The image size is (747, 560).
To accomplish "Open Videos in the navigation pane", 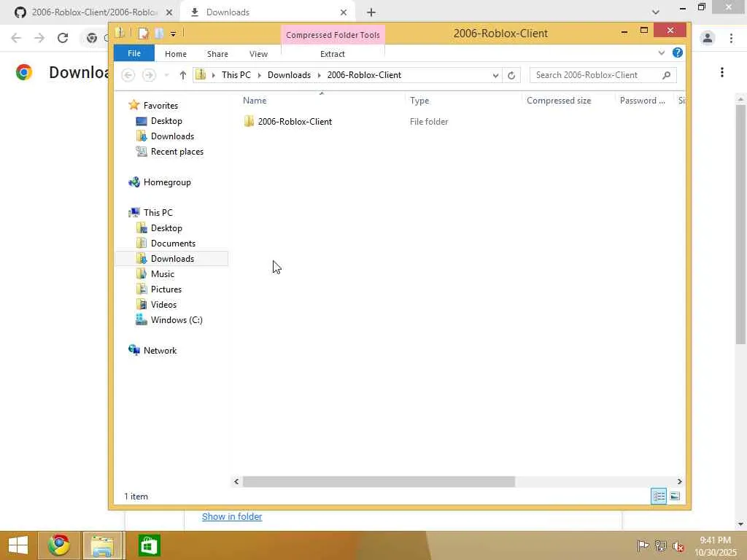I will [163, 304].
